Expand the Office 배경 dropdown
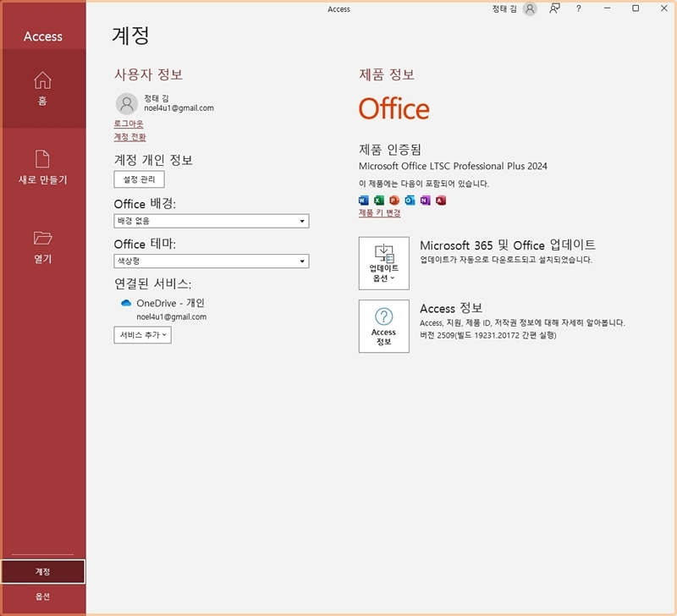This screenshot has height=616, width=677. (212, 221)
